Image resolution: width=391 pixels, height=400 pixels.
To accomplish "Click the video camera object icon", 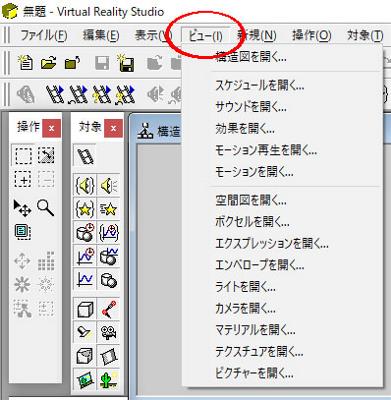I will (x=109, y=332).
